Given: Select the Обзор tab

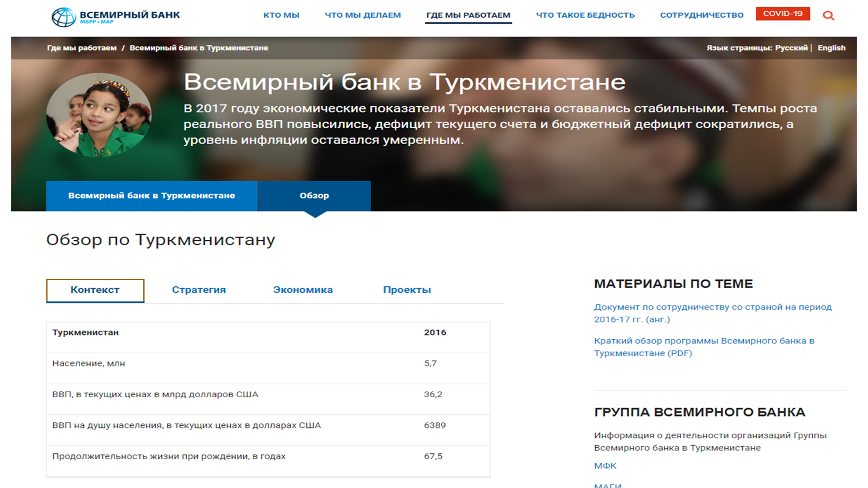Looking at the screenshot, I should pyautogui.click(x=314, y=196).
